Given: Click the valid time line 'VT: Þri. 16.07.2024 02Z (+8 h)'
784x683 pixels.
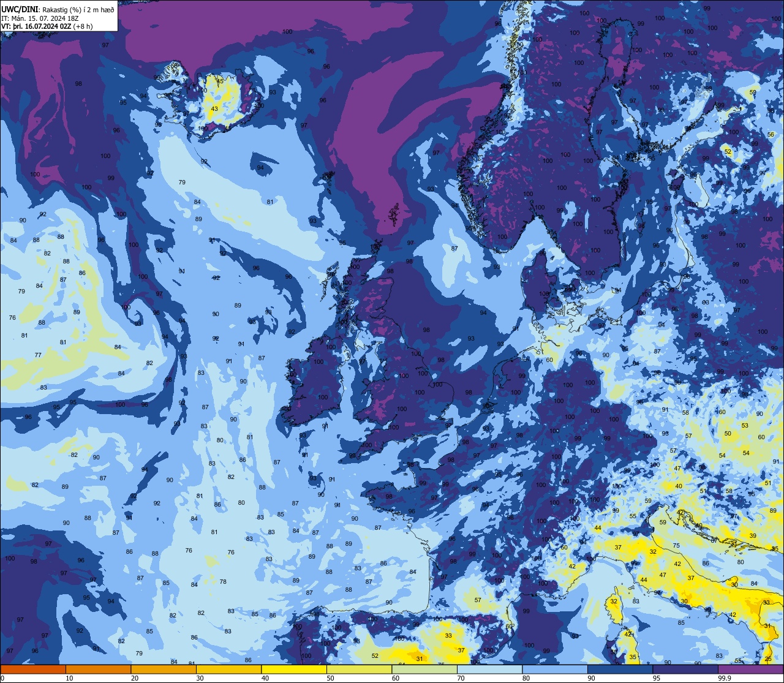Looking at the screenshot, I should coord(47,26).
